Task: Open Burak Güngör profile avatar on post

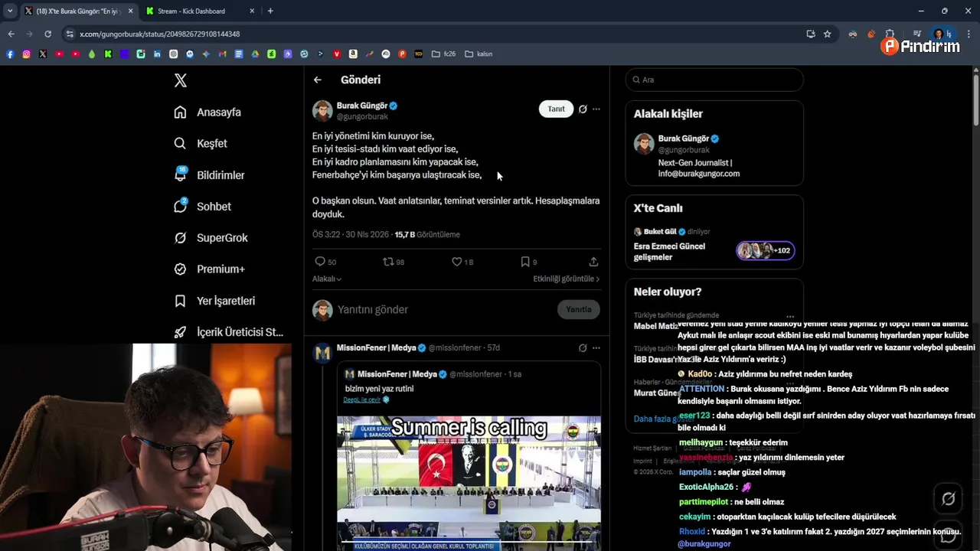Action: tap(322, 111)
